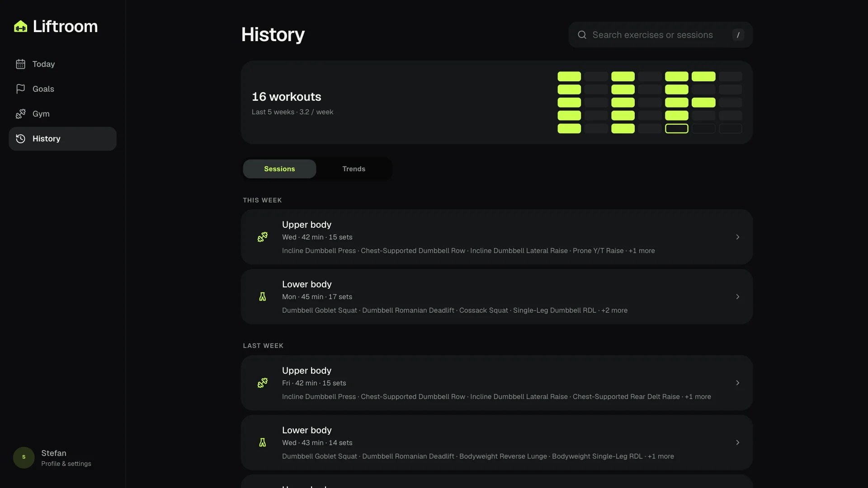Click legs icon on Mon Lower body session
The height and width of the screenshot is (488, 868).
click(x=262, y=296)
